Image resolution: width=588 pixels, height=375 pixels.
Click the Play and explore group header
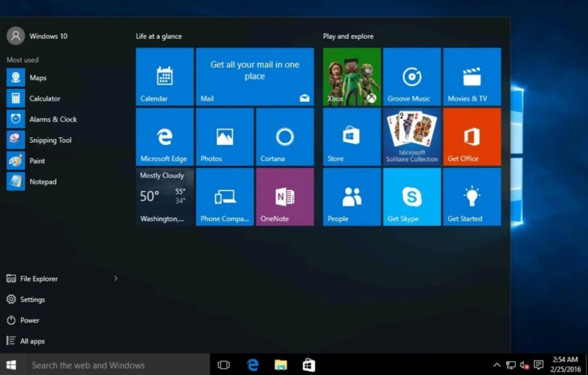pyautogui.click(x=348, y=37)
